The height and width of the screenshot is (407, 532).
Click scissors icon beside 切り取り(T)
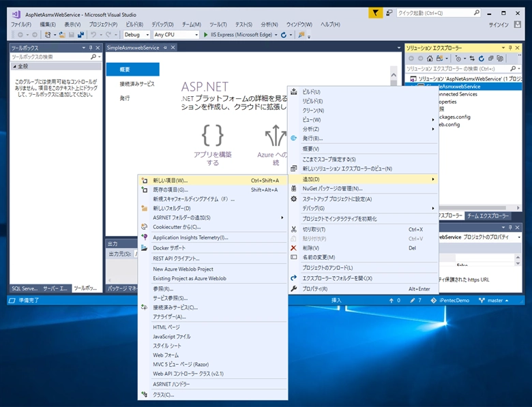294,229
